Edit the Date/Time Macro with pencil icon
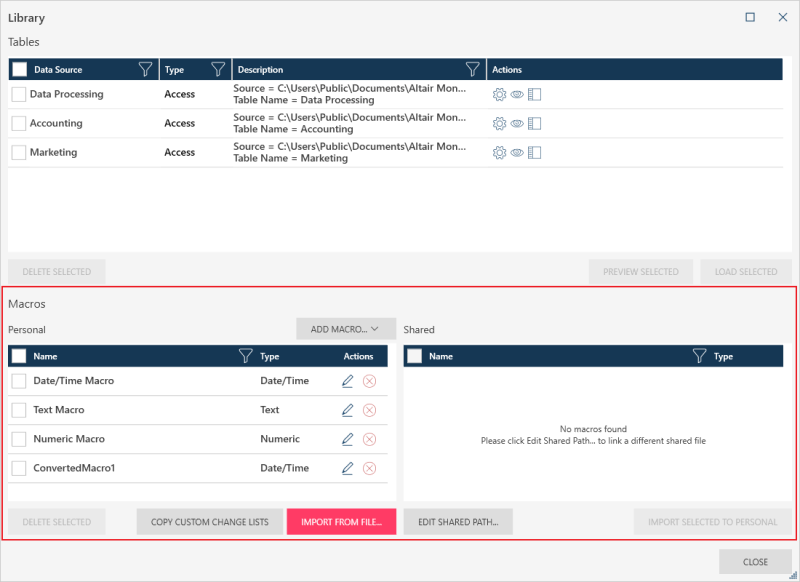The width and height of the screenshot is (800, 582). point(348,381)
